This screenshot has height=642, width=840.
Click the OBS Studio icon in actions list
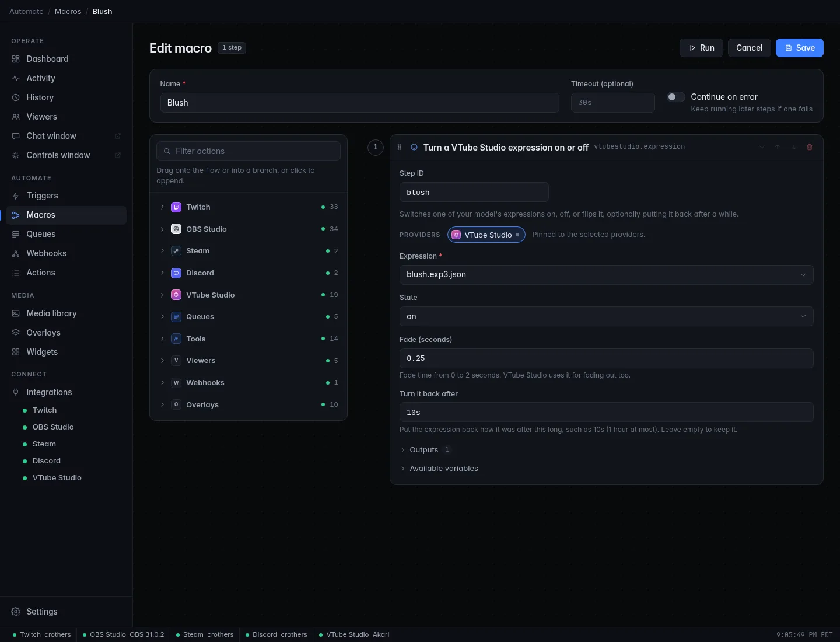coord(176,229)
